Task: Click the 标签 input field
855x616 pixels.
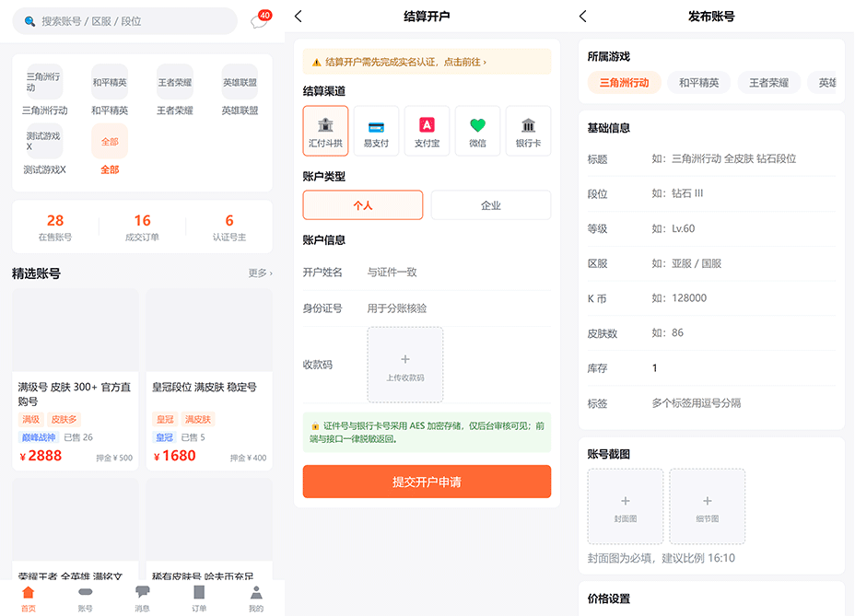Action: click(744, 403)
